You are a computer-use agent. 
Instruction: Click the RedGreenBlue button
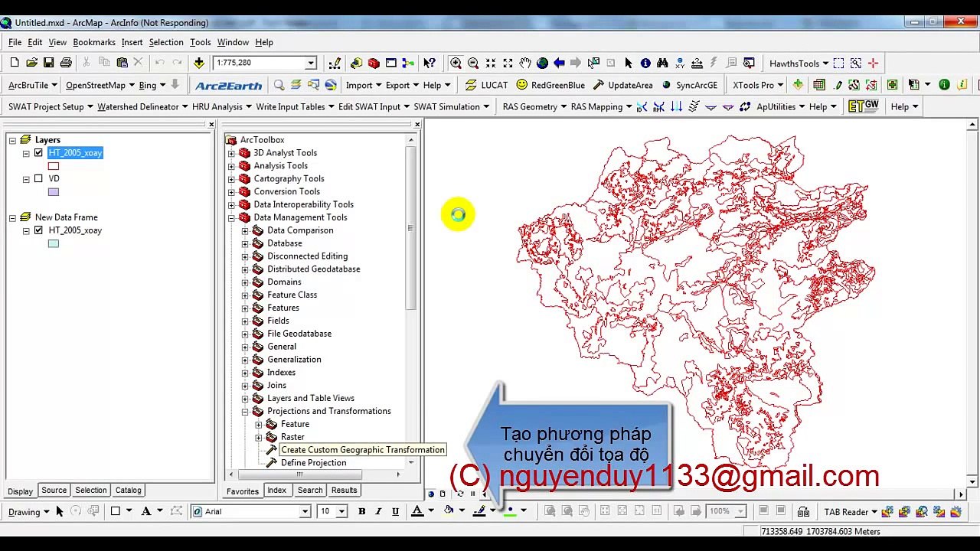(550, 85)
